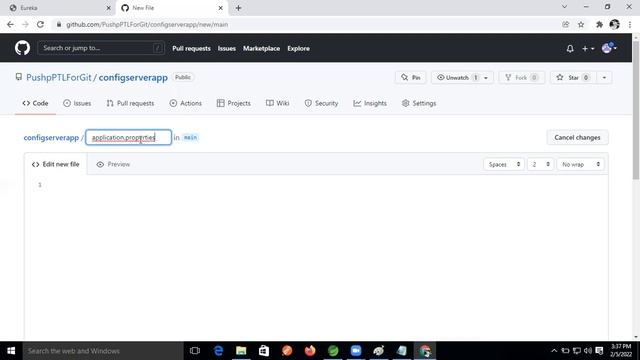640x360 pixels.
Task: Open the tab search chevron
Action: pos(564,7)
